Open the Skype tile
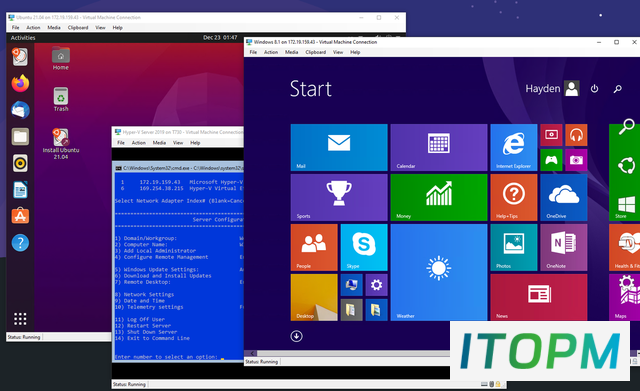This screenshot has height=391, width=640. click(364, 247)
